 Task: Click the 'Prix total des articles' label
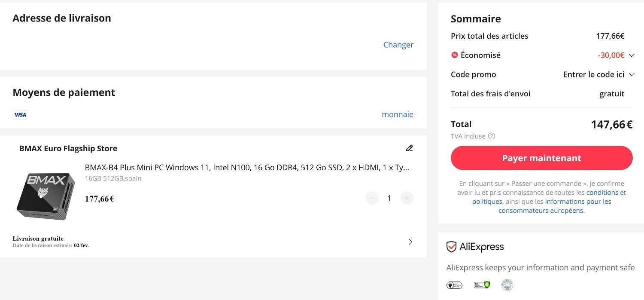pyautogui.click(x=489, y=36)
